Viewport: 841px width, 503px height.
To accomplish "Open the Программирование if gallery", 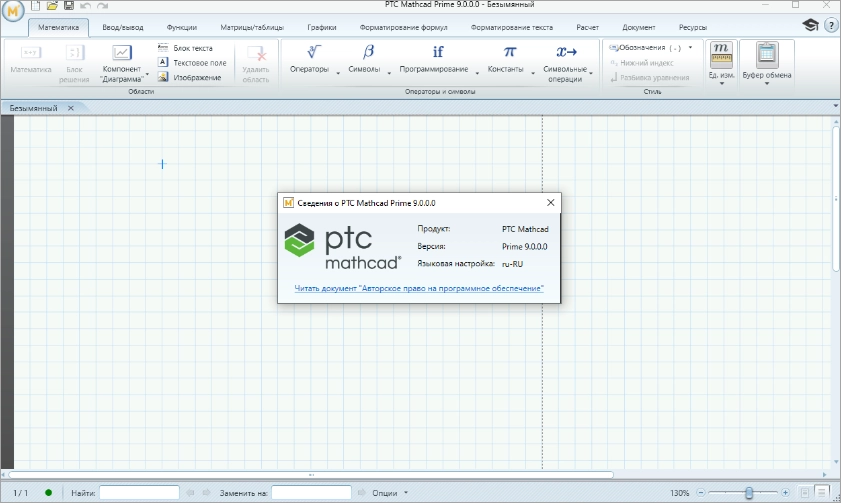I will point(438,52).
